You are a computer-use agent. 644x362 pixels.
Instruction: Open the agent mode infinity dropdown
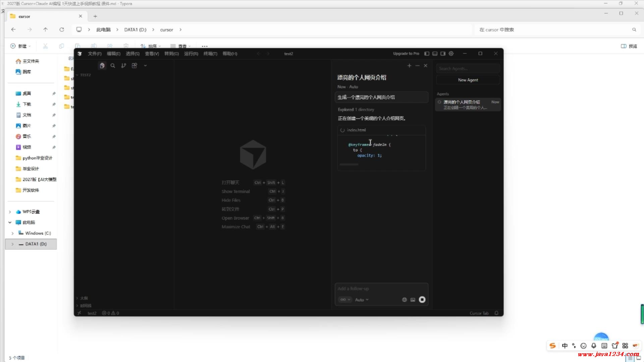345,300
